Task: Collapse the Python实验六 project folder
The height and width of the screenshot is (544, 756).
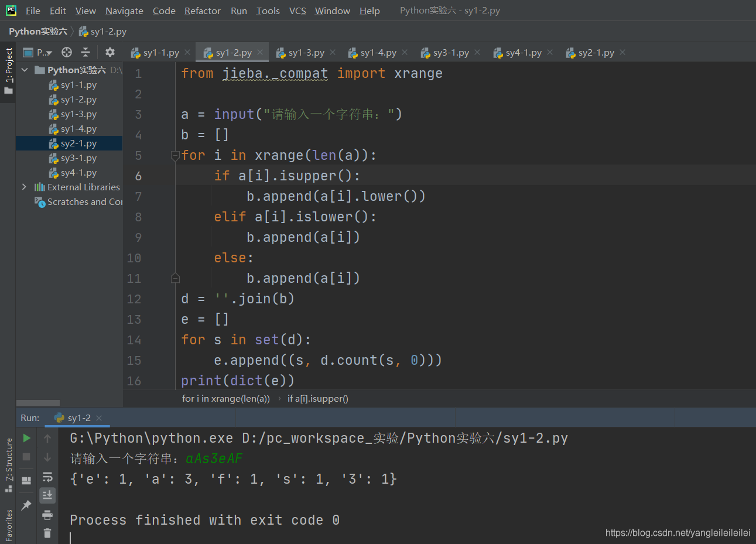Action: (25, 70)
